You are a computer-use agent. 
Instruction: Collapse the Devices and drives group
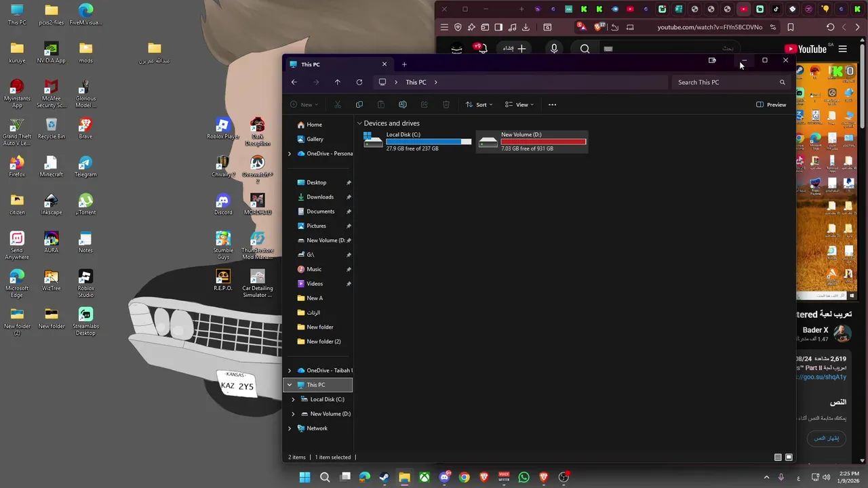point(359,123)
